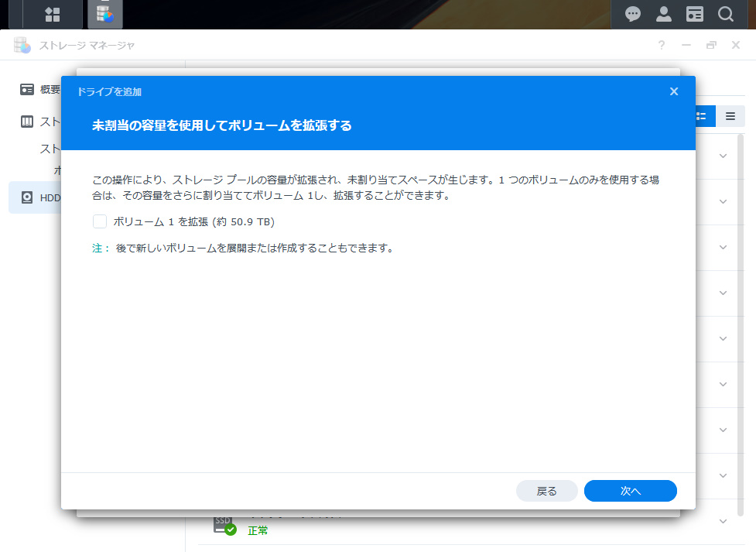Switch to the detailed card view icon
The height and width of the screenshot is (552, 756).
(x=704, y=116)
